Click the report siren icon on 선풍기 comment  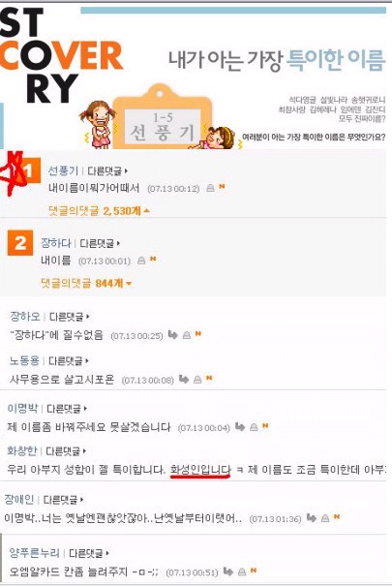pyautogui.click(x=211, y=188)
